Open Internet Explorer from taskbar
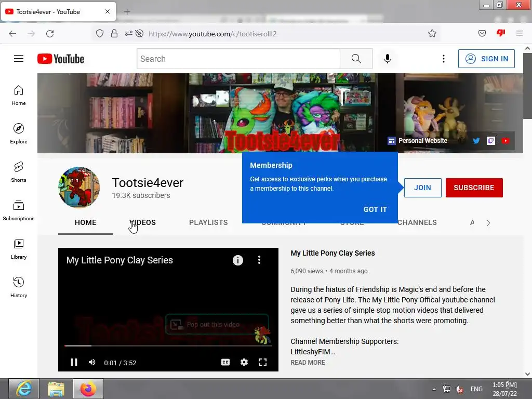This screenshot has height=399, width=532. 23,389
